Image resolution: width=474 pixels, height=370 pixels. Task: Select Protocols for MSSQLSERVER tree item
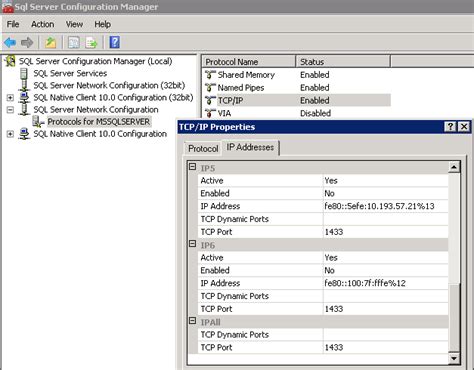click(x=99, y=122)
